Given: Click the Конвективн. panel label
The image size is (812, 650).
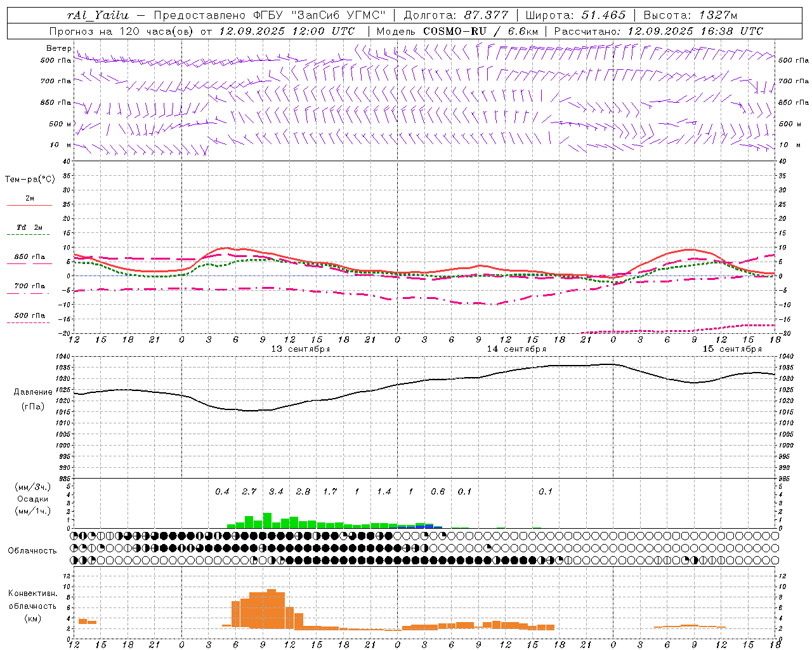Looking at the screenshot, I should 32,594.
